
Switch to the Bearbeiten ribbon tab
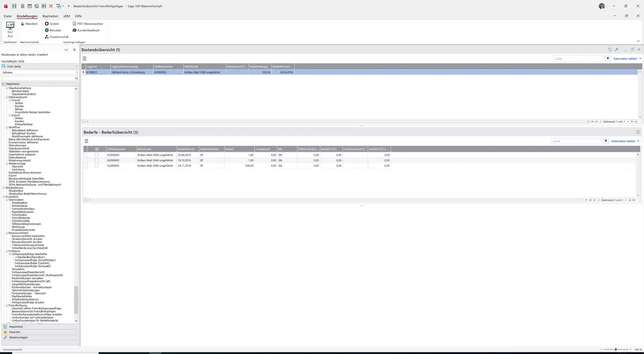[50, 16]
